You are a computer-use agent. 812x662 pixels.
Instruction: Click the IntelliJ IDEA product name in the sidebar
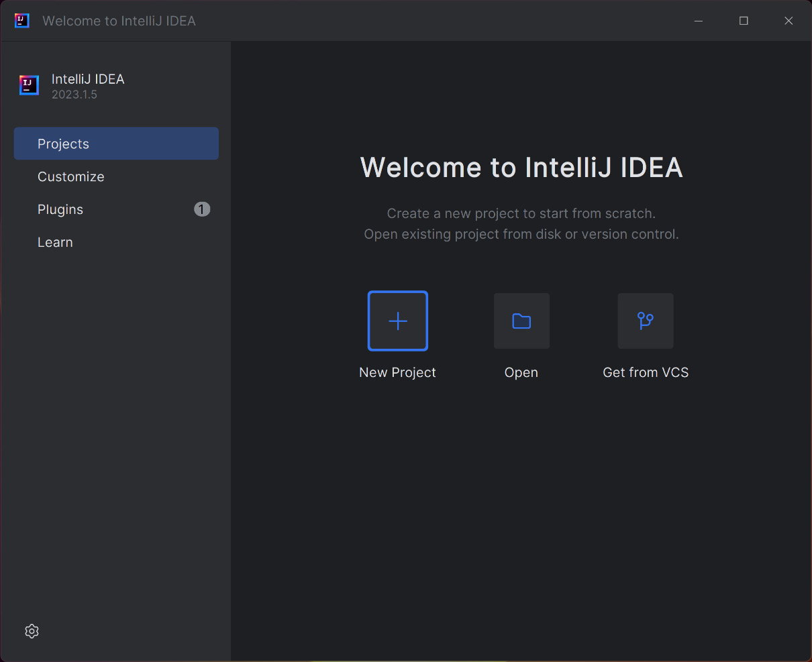pyautogui.click(x=88, y=79)
